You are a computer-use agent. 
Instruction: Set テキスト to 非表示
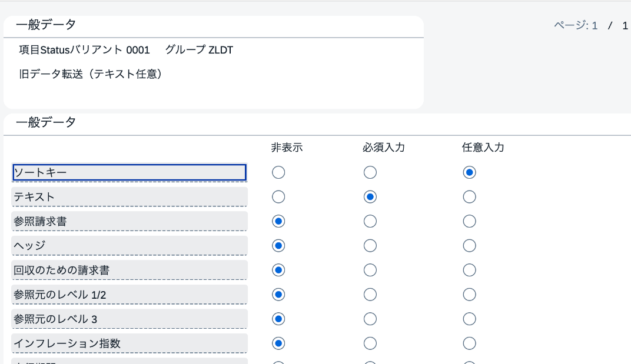coord(278,196)
